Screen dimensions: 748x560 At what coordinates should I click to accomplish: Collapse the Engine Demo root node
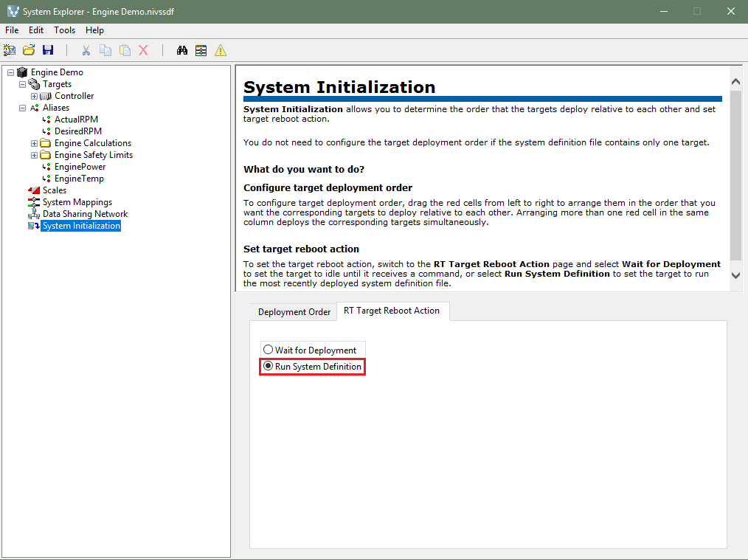(x=10, y=72)
